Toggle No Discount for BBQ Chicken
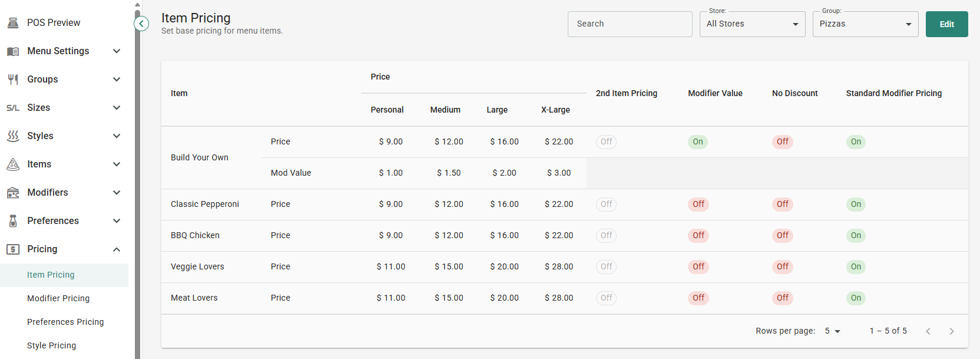The height and width of the screenshot is (359, 980). pyautogui.click(x=782, y=235)
